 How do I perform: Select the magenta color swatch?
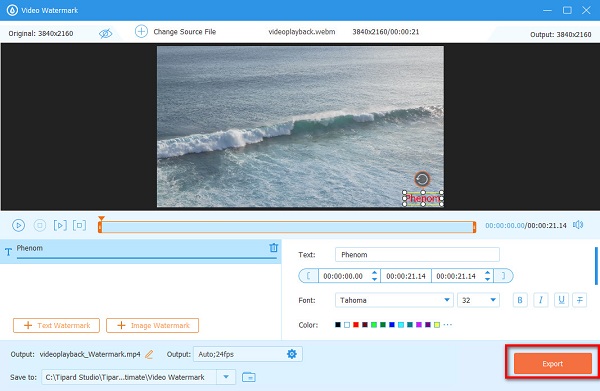[419, 325]
